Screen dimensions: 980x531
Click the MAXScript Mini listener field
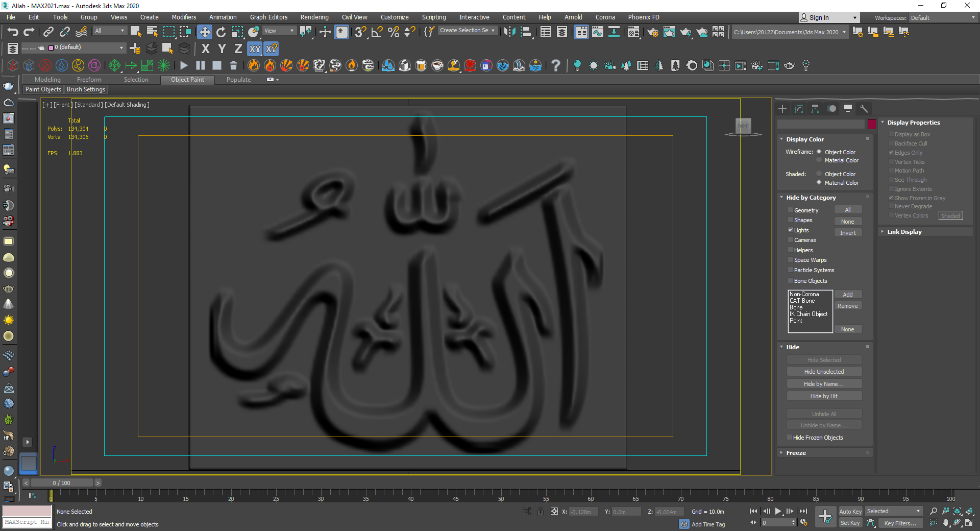[x=27, y=522]
